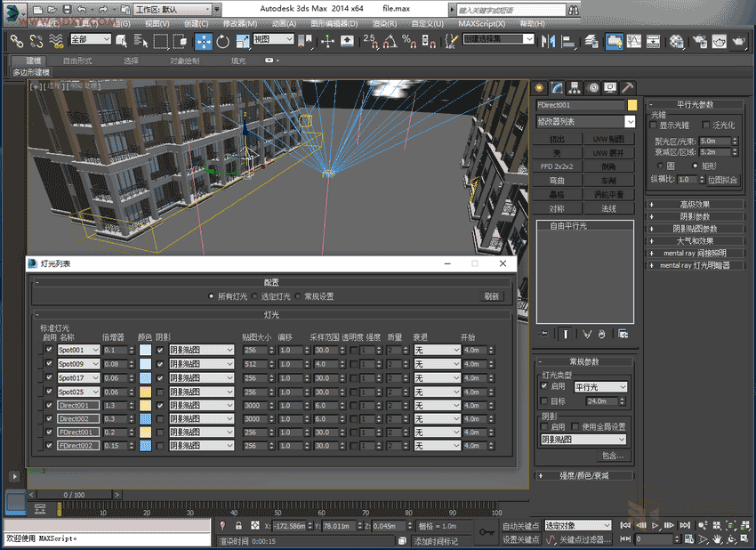Toggle the enable checkbox for Spot001

point(49,351)
